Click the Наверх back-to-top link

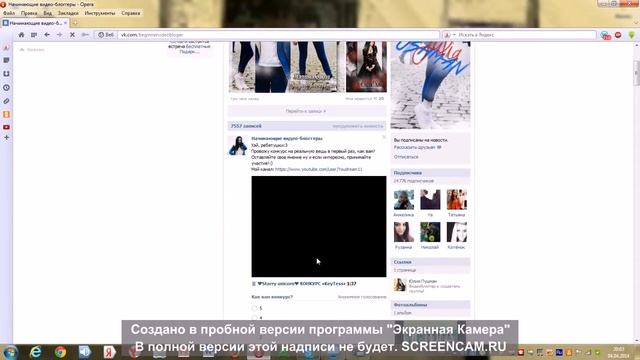(x=32, y=49)
